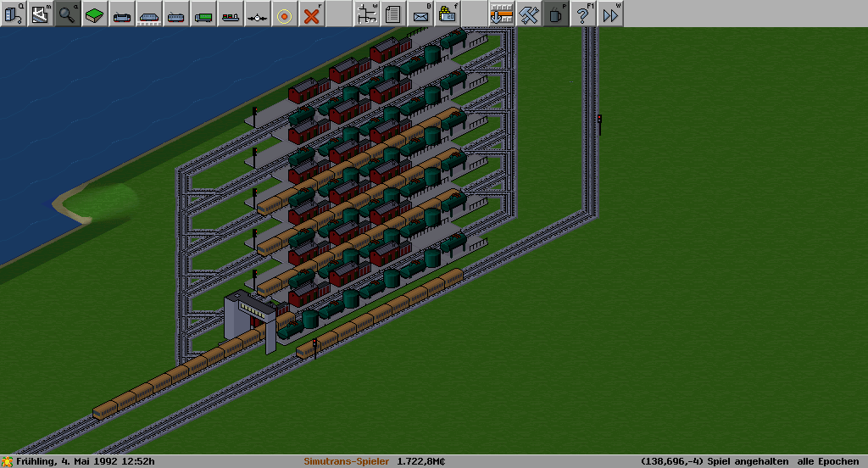Open the special buildings red circle tool
Viewport: 868px width, 468px height.
[285, 14]
